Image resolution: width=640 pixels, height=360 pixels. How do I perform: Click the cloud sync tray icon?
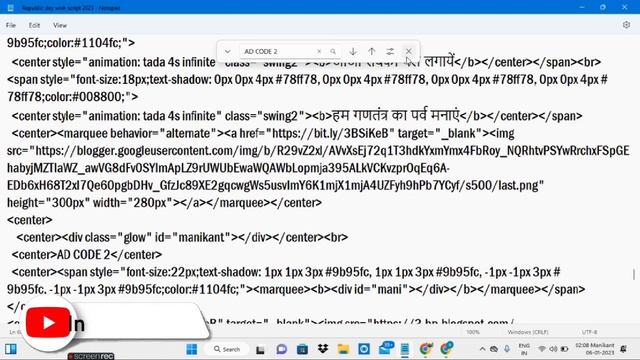pyautogui.click(x=494, y=349)
